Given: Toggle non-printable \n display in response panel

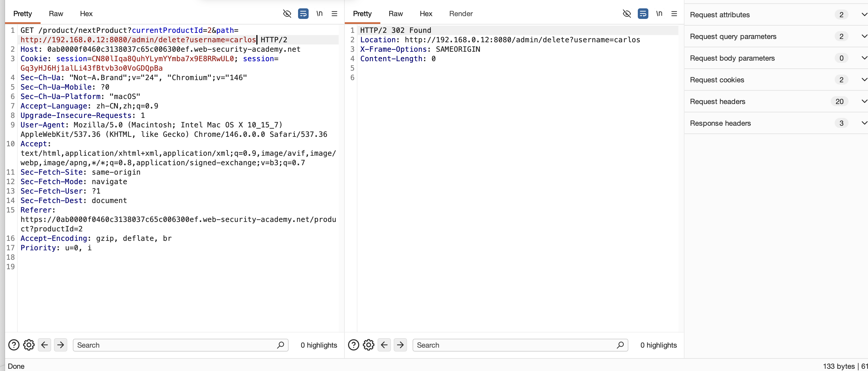Looking at the screenshot, I should [659, 13].
